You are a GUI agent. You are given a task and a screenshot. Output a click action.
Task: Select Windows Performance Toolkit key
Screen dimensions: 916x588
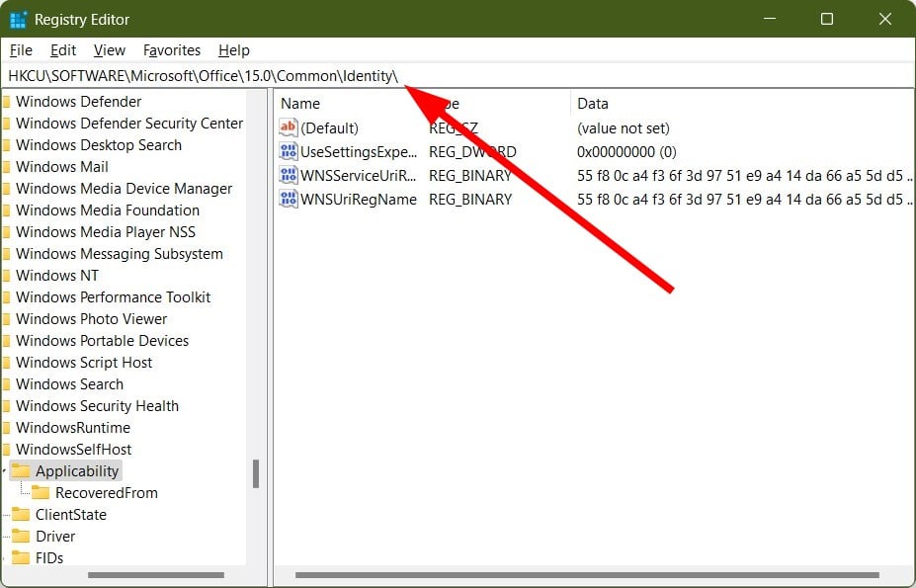point(113,296)
